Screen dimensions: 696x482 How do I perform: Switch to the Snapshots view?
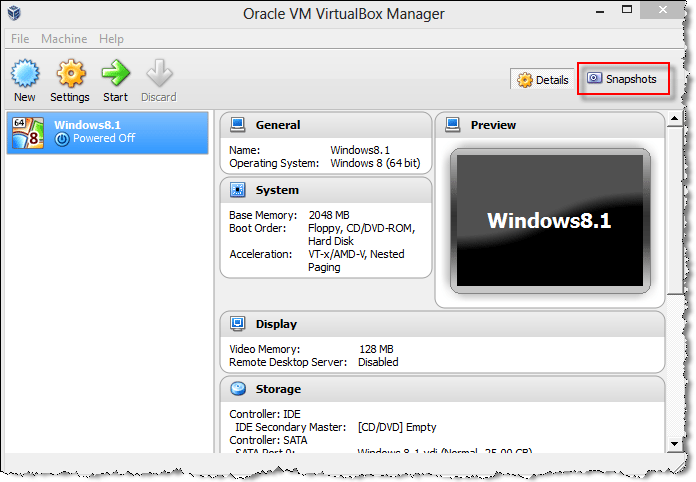tap(623, 79)
